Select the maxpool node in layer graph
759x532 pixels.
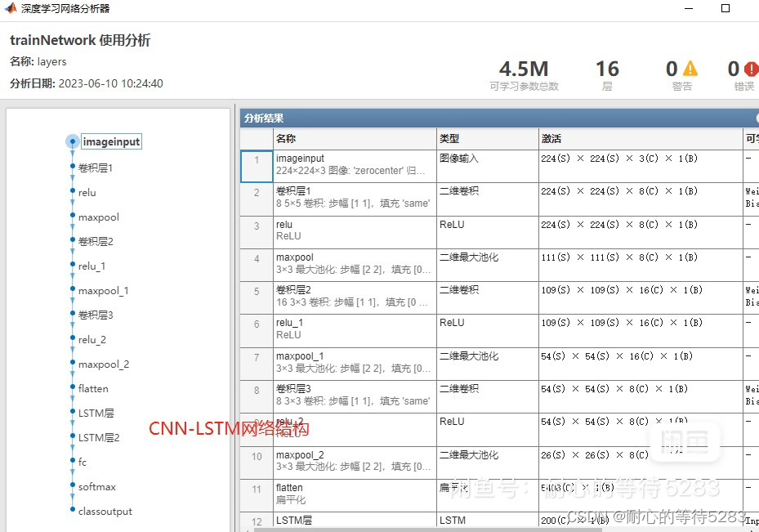click(99, 217)
